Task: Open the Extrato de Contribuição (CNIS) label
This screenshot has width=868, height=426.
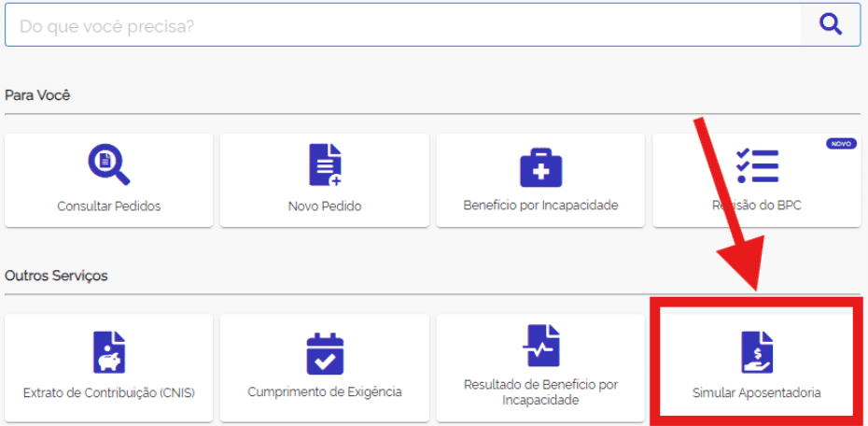Action: point(108,392)
